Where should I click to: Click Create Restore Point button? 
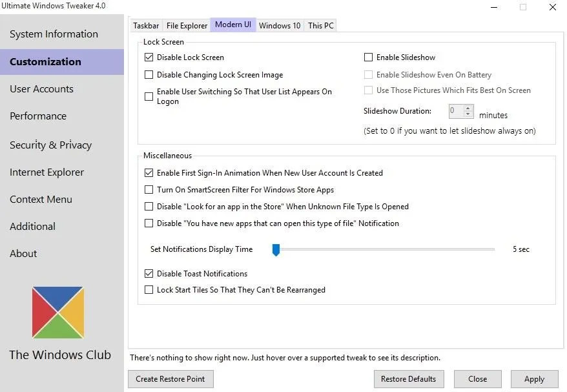coord(170,379)
